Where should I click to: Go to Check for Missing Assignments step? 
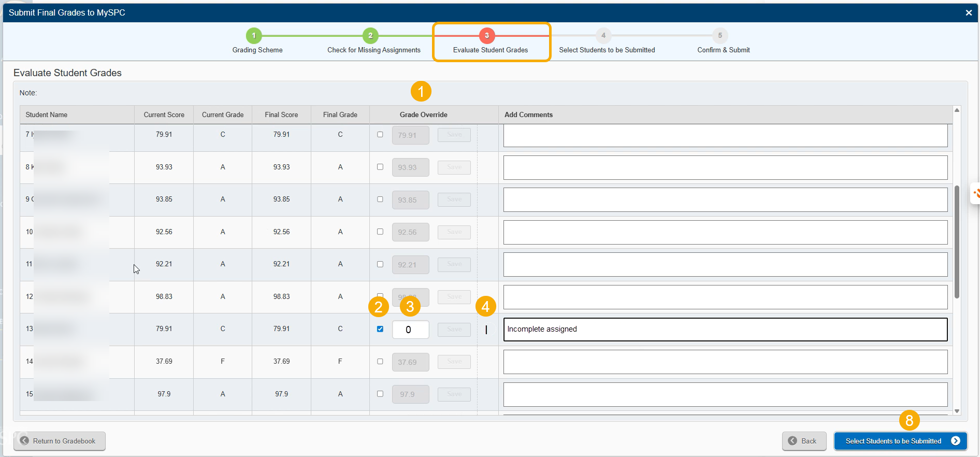tap(374, 50)
